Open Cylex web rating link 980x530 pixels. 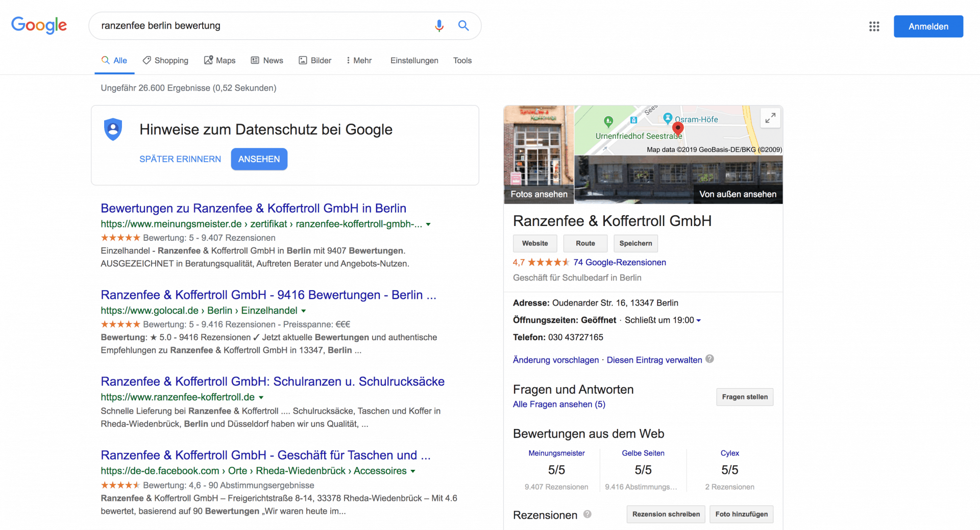click(730, 453)
